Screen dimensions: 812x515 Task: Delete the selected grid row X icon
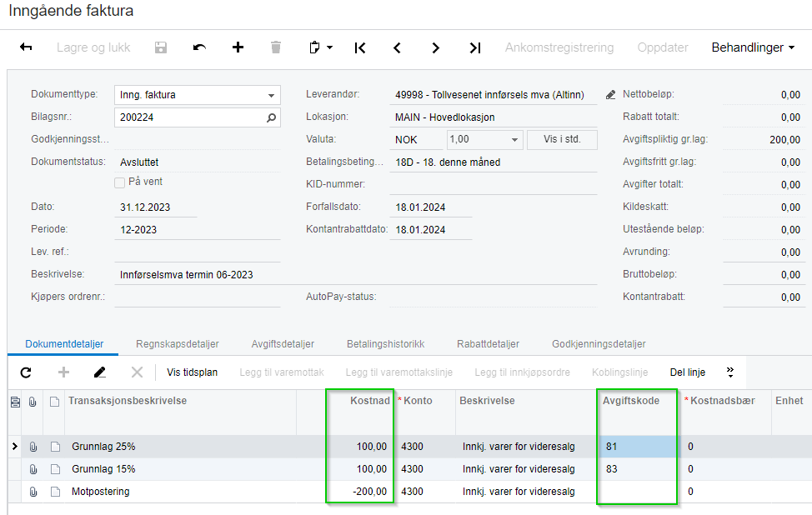click(x=138, y=372)
